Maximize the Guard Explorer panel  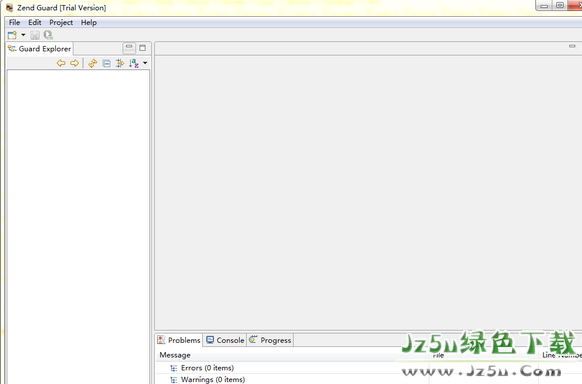143,48
